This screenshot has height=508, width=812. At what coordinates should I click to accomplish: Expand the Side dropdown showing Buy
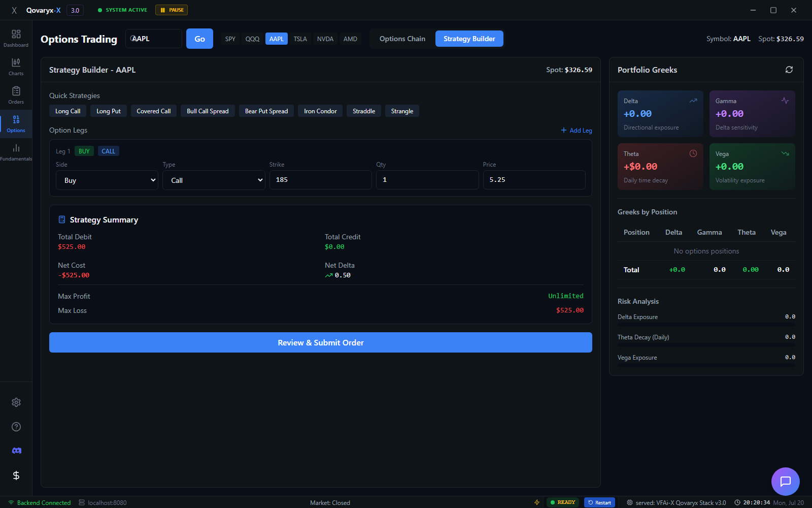coord(107,180)
